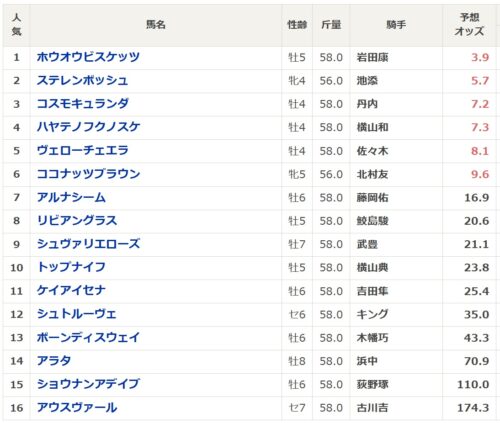Select シュトルーヴェ horse name link
This screenshot has width=500, height=423.
click(x=77, y=314)
